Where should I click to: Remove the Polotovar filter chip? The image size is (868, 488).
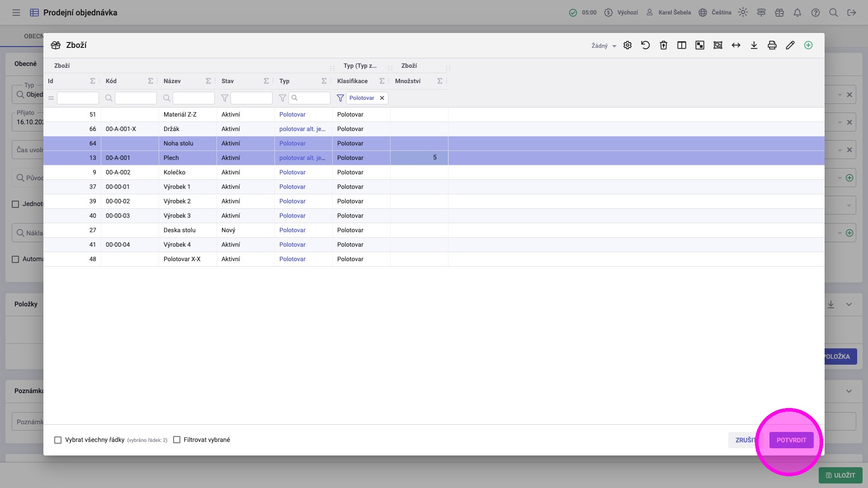click(382, 98)
